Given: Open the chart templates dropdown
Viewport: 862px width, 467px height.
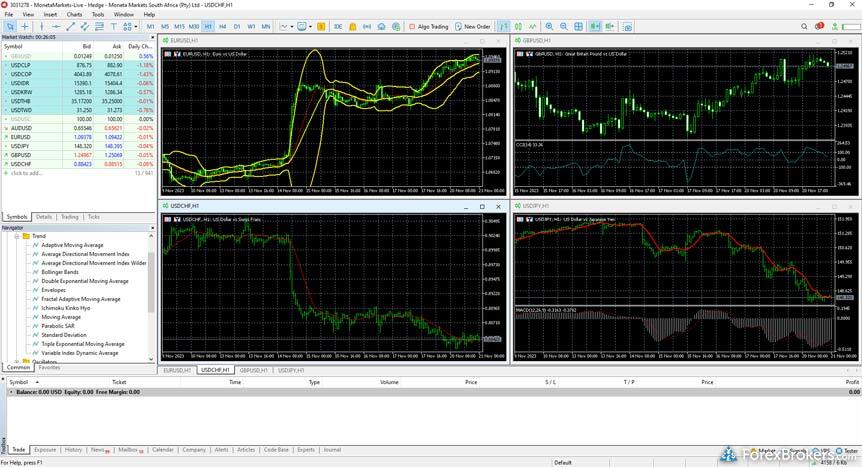Looking at the screenshot, I should click(x=304, y=26).
